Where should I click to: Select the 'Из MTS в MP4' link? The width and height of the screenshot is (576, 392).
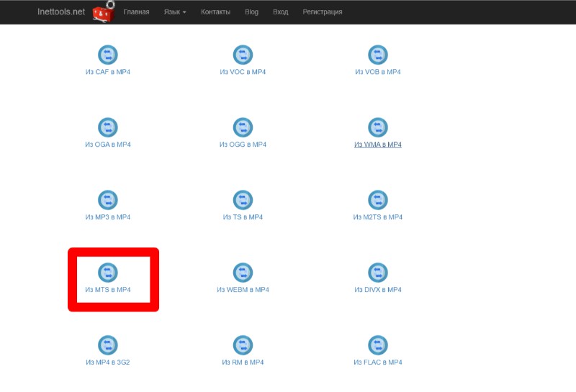pyautogui.click(x=107, y=290)
